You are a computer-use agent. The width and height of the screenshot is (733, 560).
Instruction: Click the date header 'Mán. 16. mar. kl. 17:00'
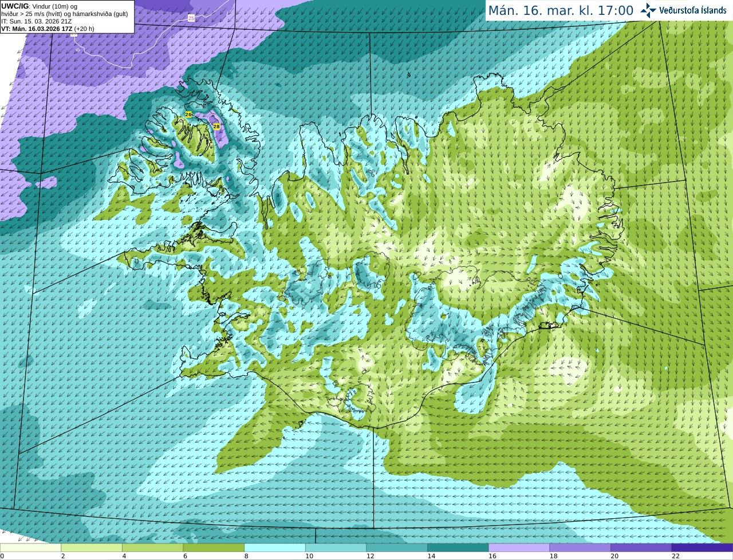pyautogui.click(x=561, y=10)
